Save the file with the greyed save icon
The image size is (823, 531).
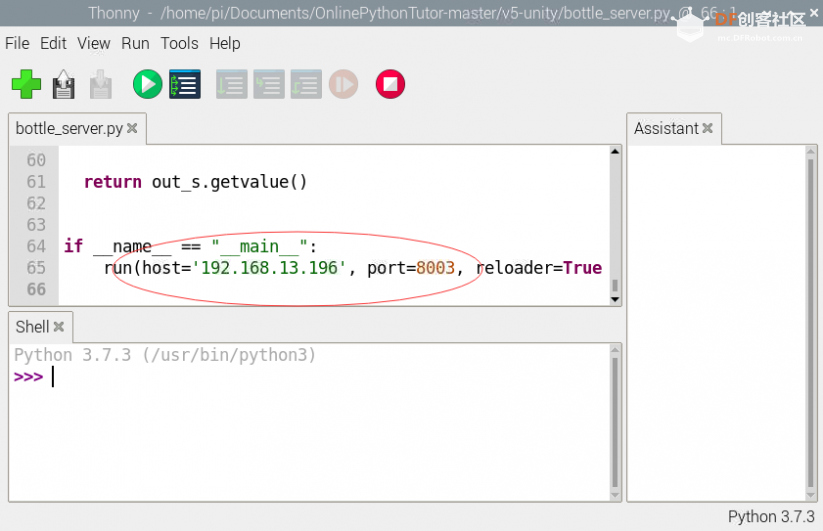(x=101, y=84)
